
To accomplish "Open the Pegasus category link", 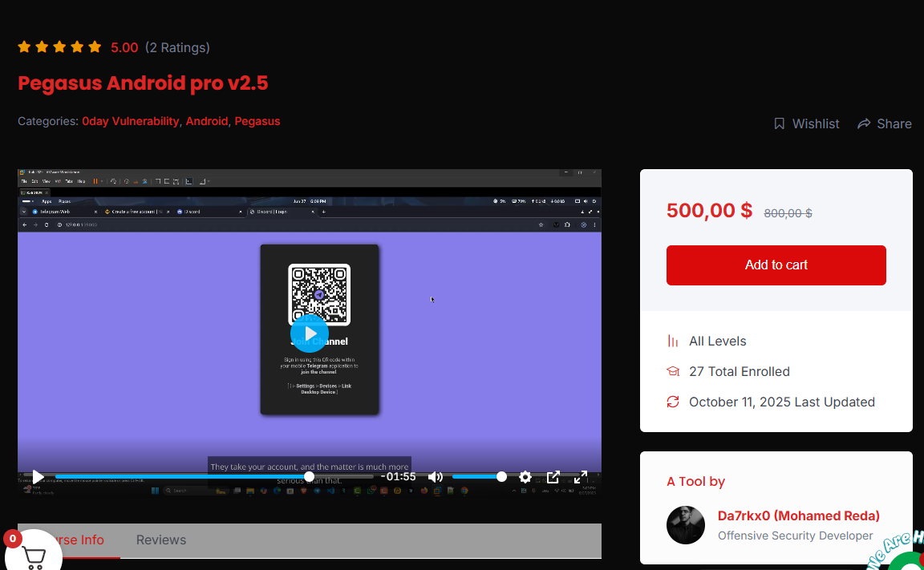I will tap(257, 121).
